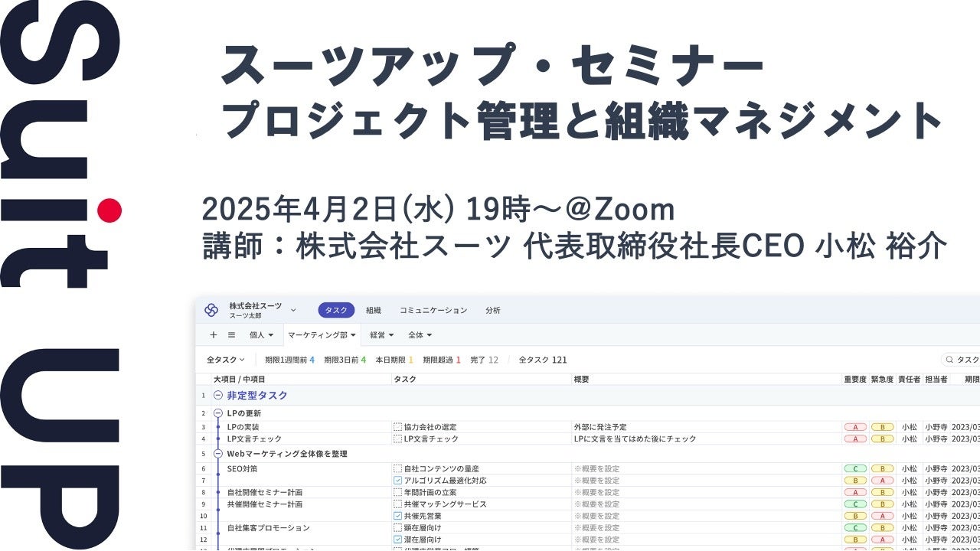The image size is (980, 551).
Task: Click 小野寺 assignee in 協力会社の選定 row
Action: click(936, 427)
